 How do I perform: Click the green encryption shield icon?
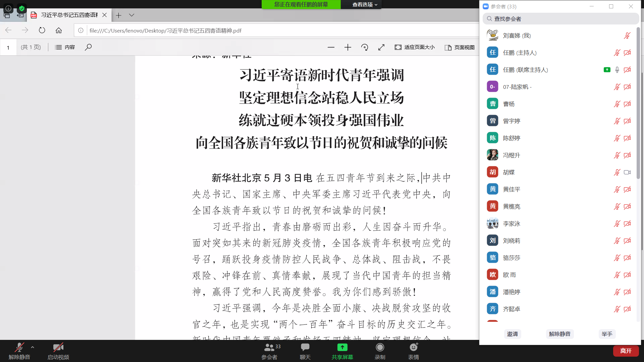pos(22,8)
